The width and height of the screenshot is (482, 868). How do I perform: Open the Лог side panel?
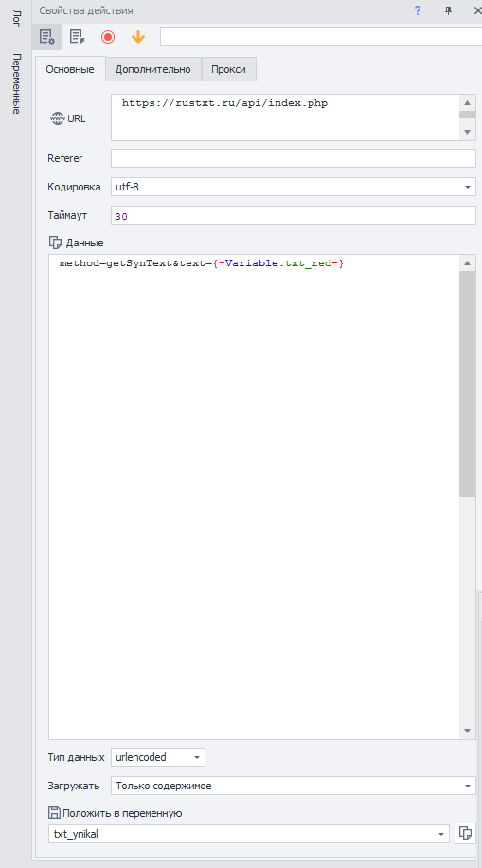pos(16,17)
